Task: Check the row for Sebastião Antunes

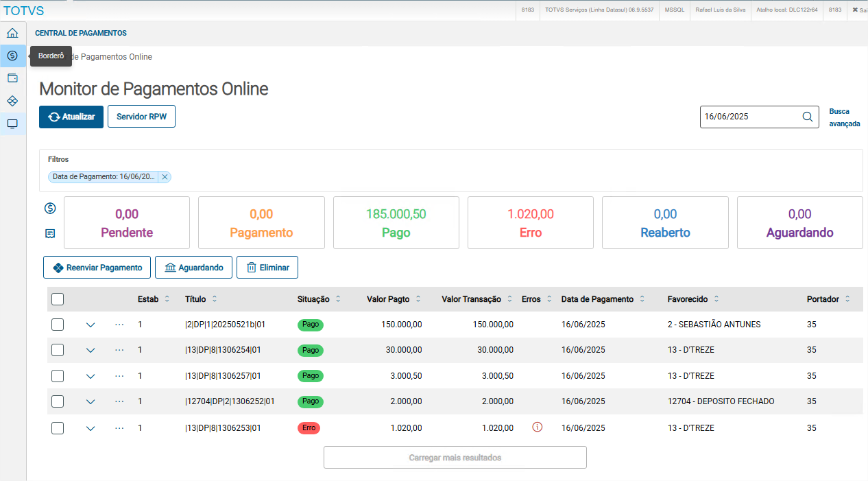Action: (58, 325)
